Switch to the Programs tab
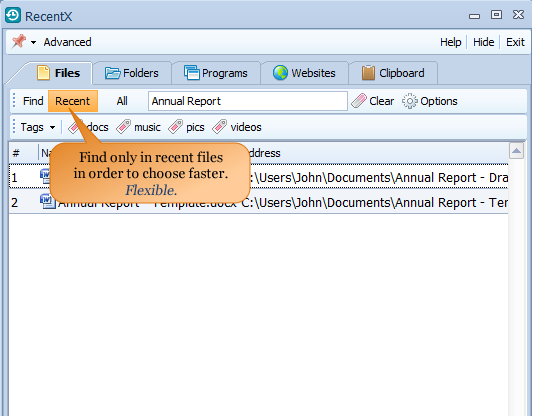Image resolution: width=550 pixels, height=416 pixels. 216,73
